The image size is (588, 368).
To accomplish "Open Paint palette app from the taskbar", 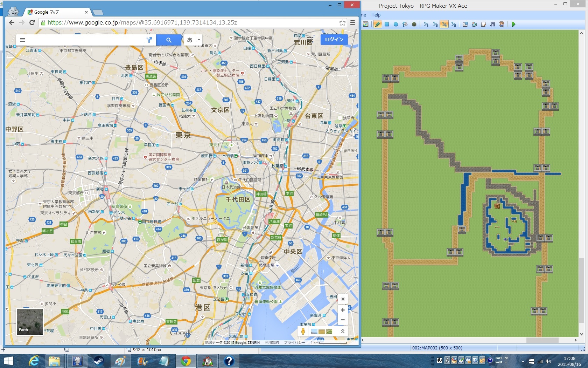I will coord(121,361).
